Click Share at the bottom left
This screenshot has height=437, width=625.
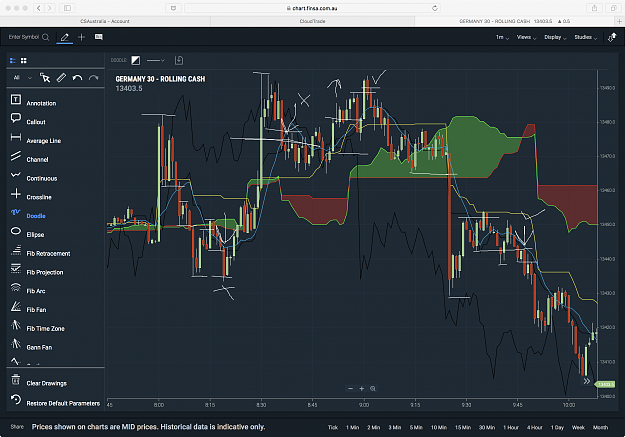tap(17, 427)
